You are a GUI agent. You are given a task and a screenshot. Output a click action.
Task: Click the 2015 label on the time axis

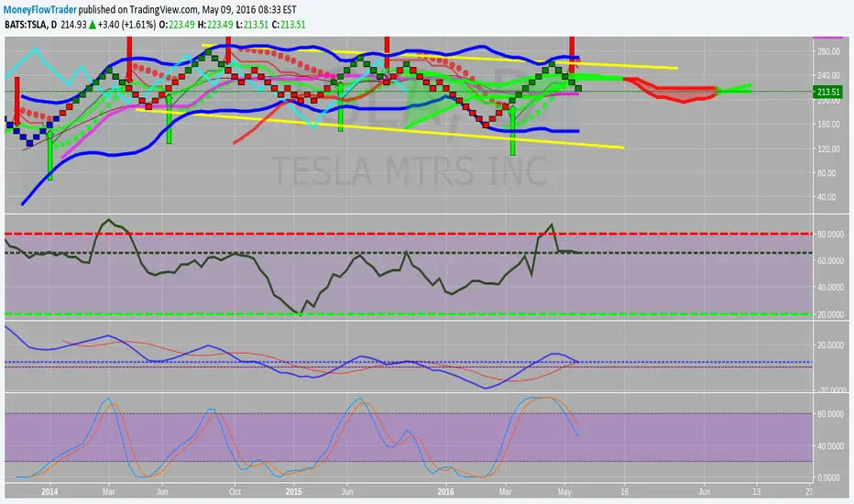pyautogui.click(x=293, y=491)
